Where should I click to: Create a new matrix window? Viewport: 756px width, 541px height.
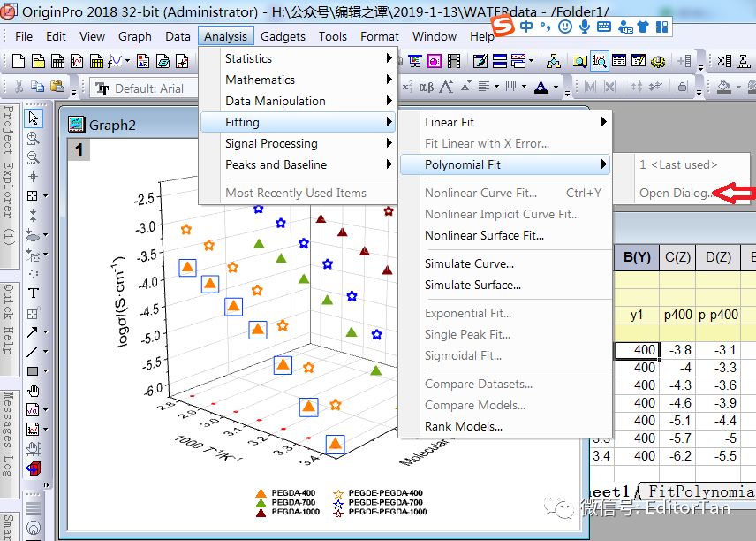click(x=96, y=61)
